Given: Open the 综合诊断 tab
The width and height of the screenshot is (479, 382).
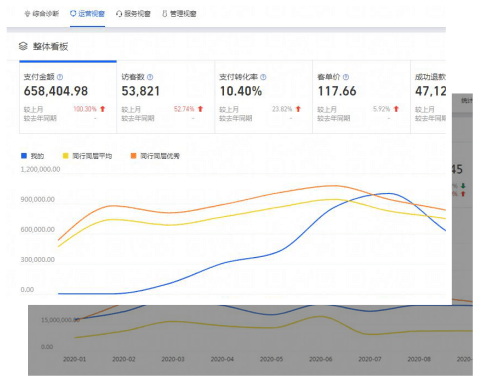Looking at the screenshot, I should pyautogui.click(x=42, y=14).
